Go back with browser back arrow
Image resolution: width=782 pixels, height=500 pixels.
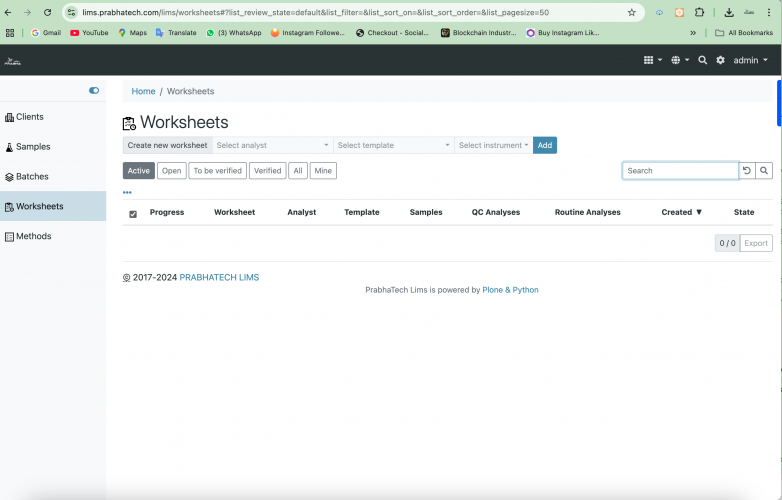pyautogui.click(x=8, y=12)
